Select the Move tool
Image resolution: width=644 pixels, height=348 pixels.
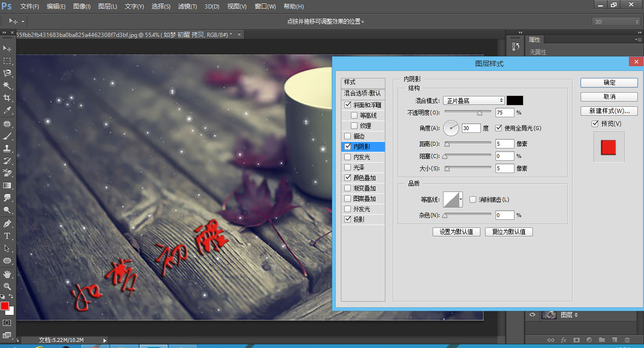(7, 48)
